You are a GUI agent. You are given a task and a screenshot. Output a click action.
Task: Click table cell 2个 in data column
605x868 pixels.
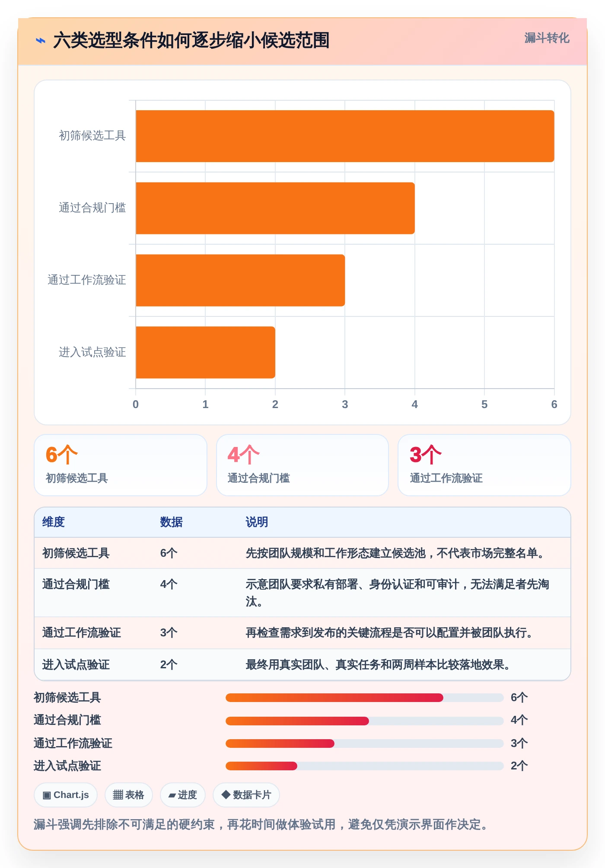click(x=169, y=665)
